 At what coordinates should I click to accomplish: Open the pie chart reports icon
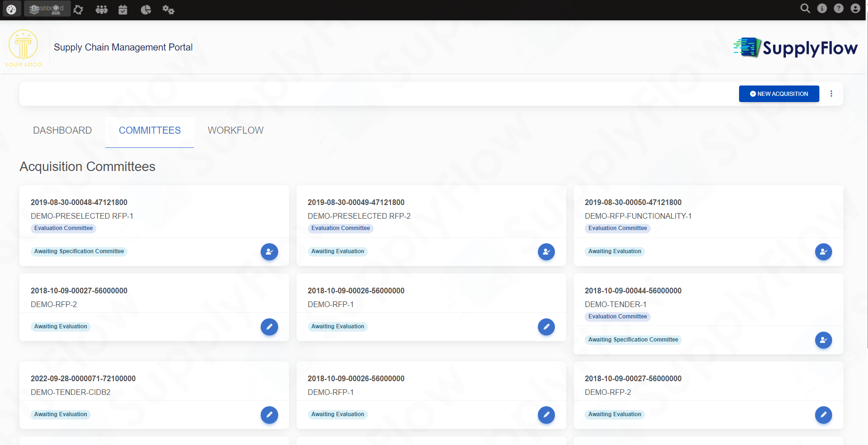tap(146, 9)
